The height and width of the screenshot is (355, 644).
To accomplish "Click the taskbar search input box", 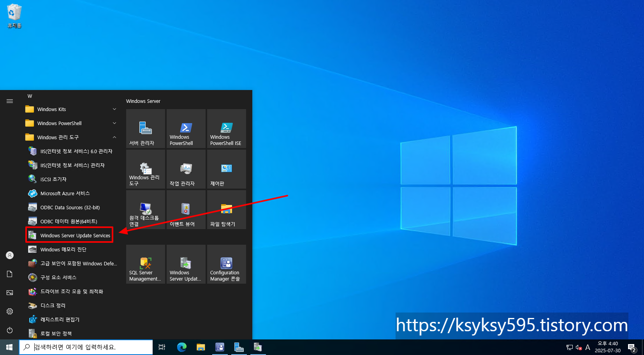I will (86, 347).
